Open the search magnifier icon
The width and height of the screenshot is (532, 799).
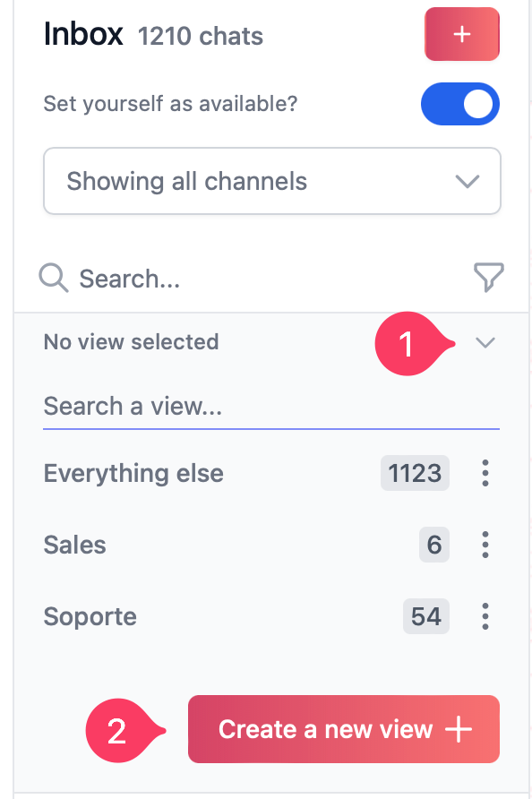pos(53,278)
